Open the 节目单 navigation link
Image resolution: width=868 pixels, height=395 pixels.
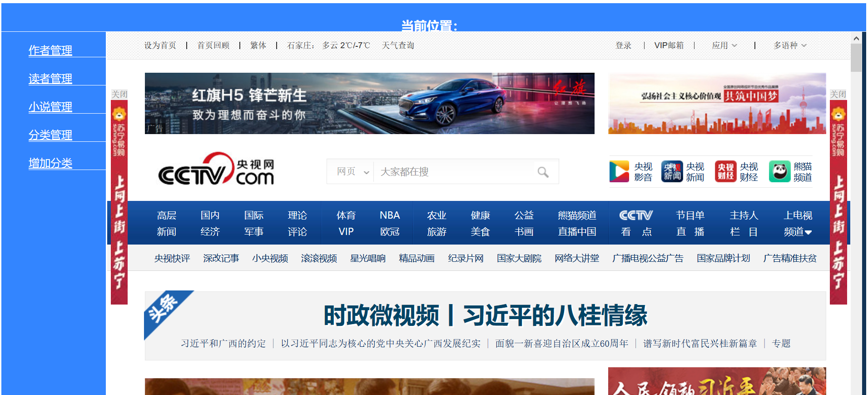690,215
